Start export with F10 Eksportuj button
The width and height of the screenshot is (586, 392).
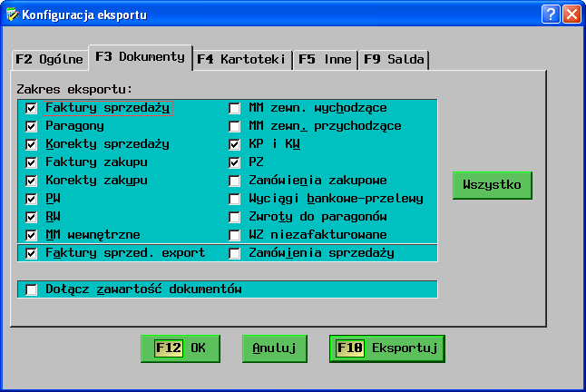387,348
